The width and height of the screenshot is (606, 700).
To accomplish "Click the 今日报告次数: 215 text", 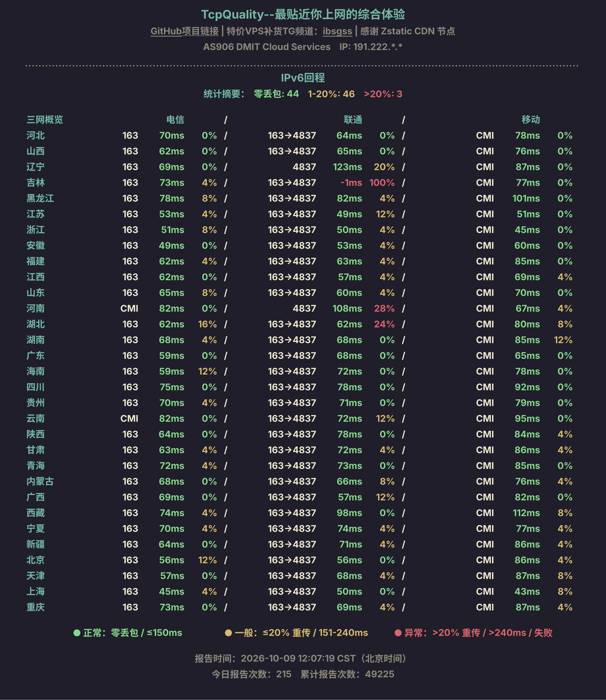I will tap(252, 674).
